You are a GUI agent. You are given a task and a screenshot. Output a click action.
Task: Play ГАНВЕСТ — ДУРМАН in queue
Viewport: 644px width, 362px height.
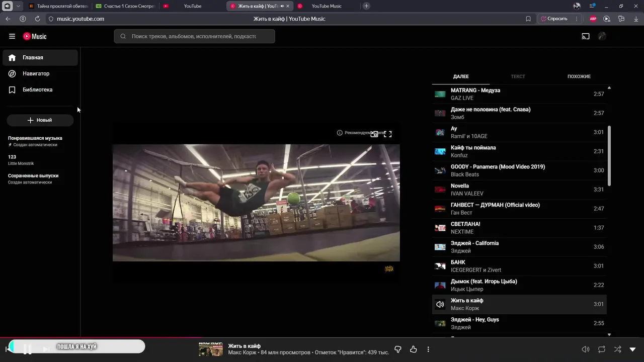pyautogui.click(x=519, y=209)
